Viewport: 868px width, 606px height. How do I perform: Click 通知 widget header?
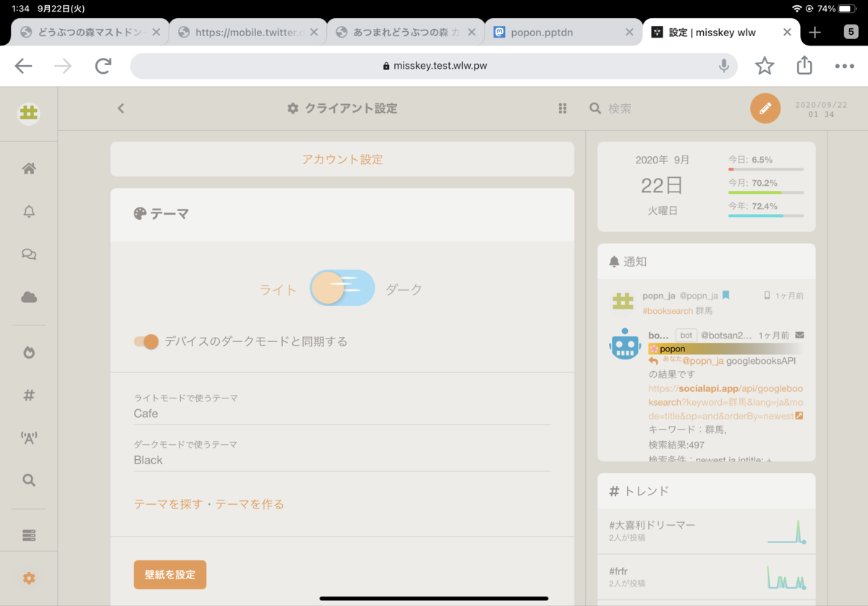(x=706, y=261)
